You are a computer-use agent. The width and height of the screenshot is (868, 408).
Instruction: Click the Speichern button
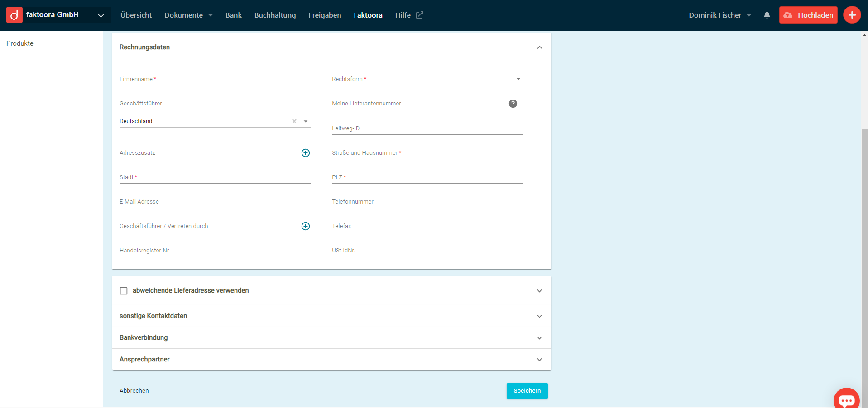point(527,391)
